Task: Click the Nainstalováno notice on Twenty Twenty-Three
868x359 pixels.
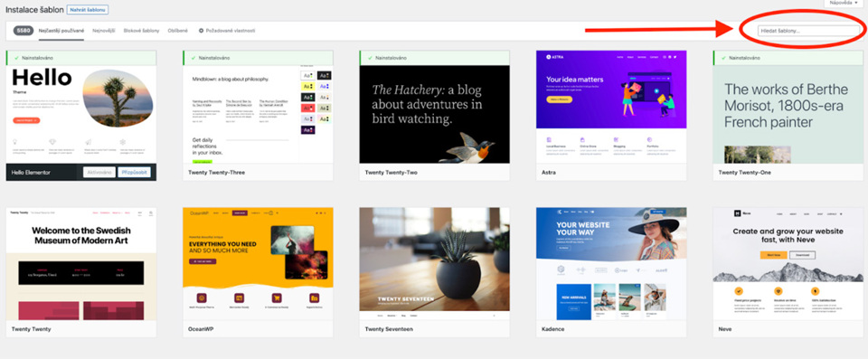Action: point(258,58)
